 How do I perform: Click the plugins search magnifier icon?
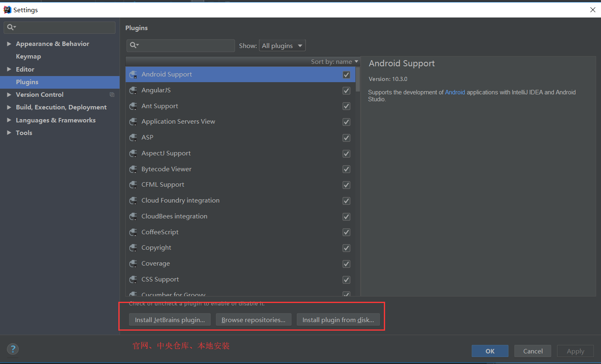(134, 45)
